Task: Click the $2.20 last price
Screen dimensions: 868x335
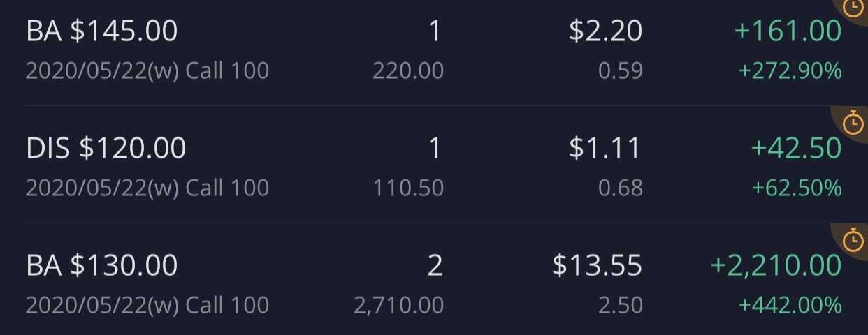Action: 605,31
